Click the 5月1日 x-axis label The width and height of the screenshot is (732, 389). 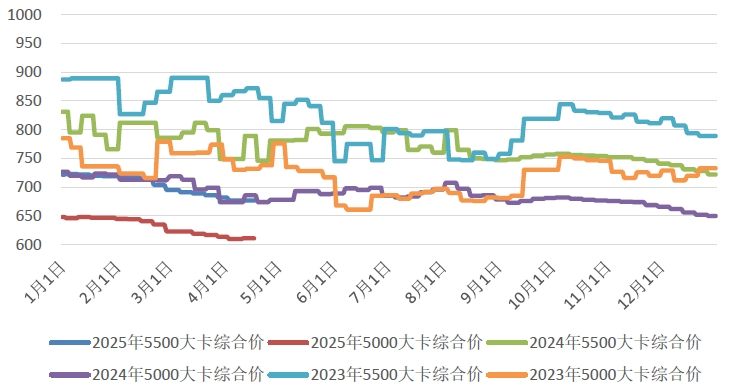(261, 283)
